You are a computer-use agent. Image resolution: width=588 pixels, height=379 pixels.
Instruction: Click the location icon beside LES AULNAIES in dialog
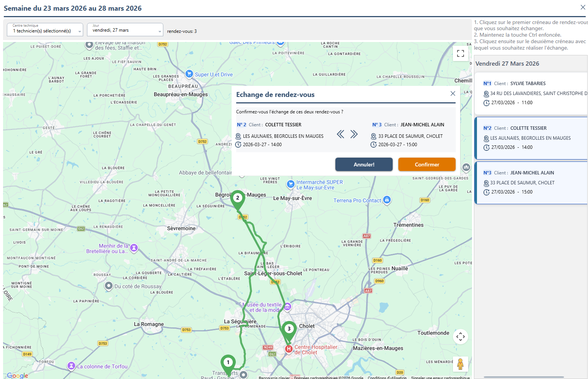tap(238, 136)
